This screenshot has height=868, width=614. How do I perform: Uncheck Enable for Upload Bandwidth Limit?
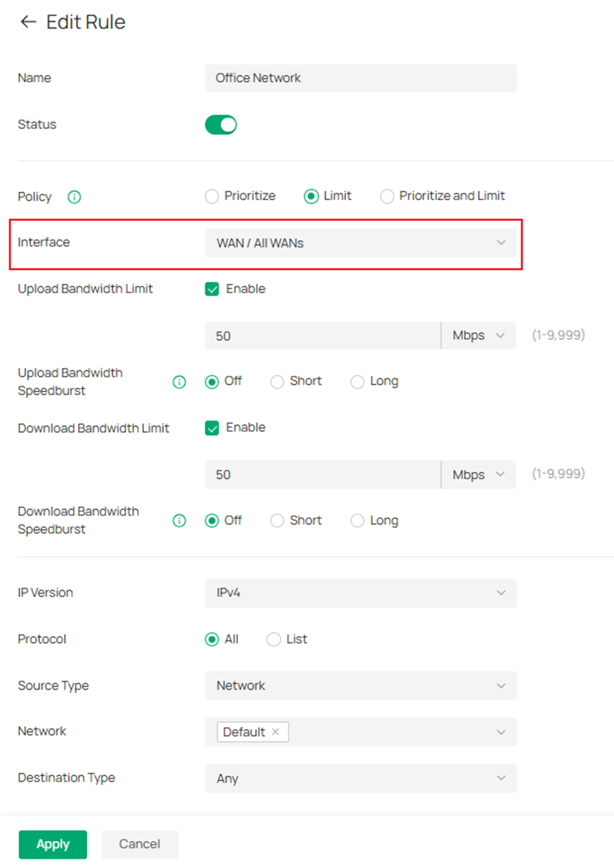coord(212,290)
